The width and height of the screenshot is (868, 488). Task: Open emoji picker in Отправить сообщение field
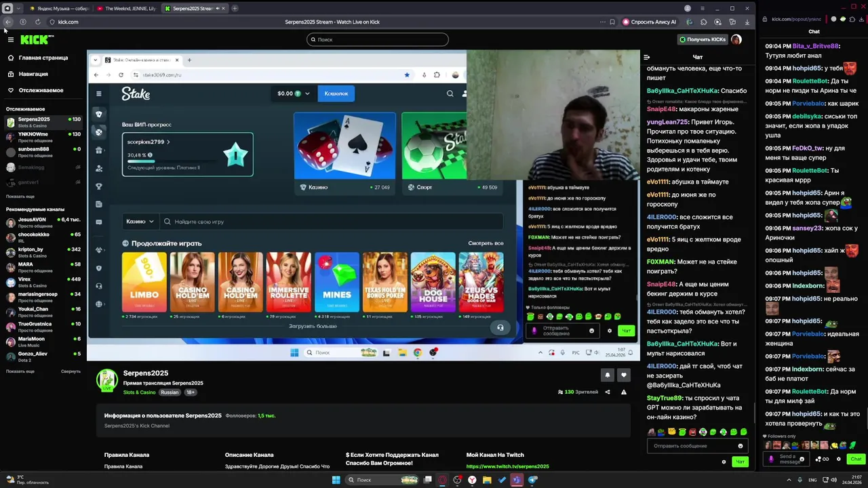coord(740,446)
